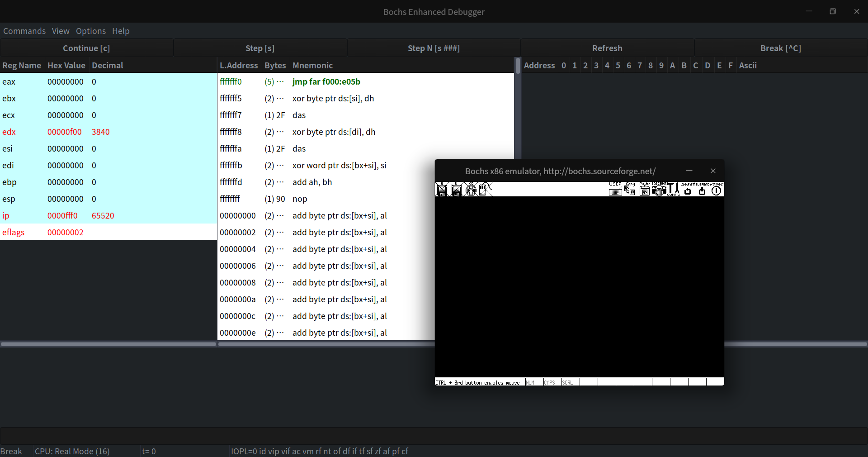
Task: Click the Step N [s ###] button
Action: (x=434, y=48)
